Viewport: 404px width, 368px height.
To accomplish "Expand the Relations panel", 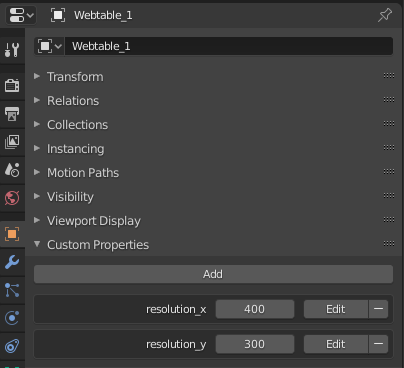I will coord(73,101).
